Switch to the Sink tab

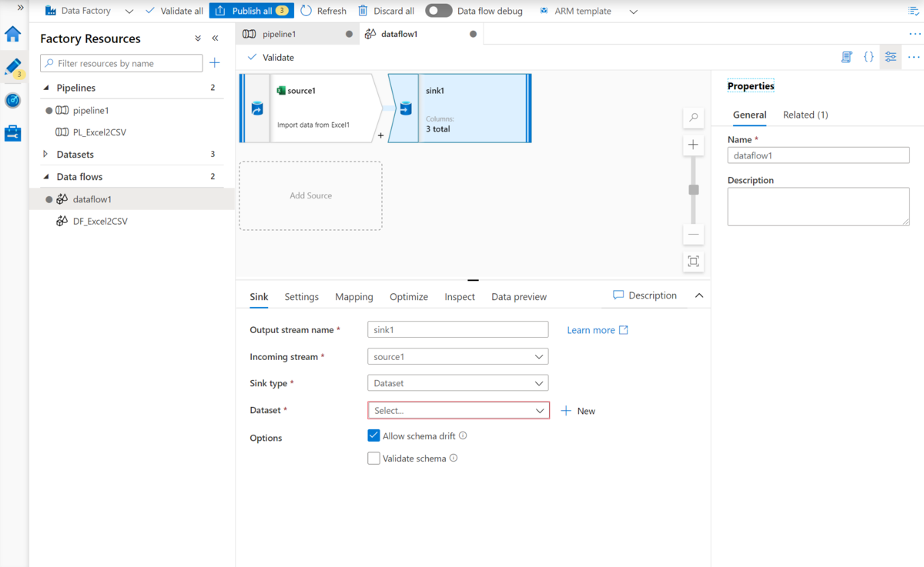point(259,297)
